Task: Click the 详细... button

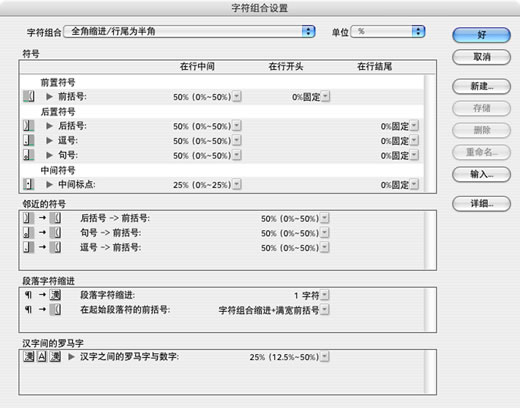Action: (x=481, y=203)
